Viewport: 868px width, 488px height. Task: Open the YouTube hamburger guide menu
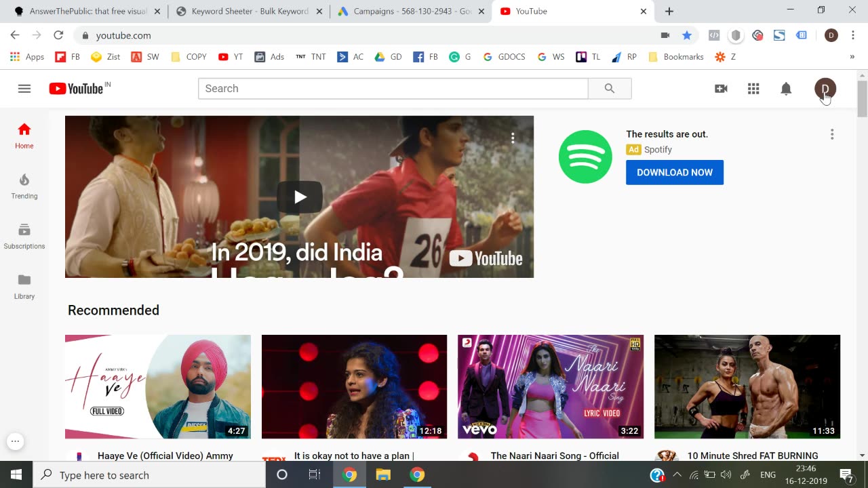pos(24,88)
